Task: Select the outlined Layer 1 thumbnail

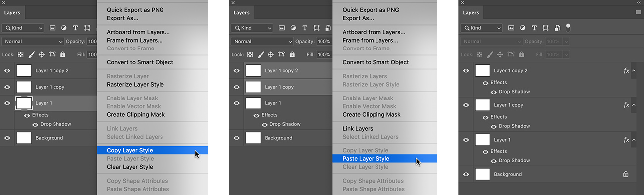Action: point(24,103)
